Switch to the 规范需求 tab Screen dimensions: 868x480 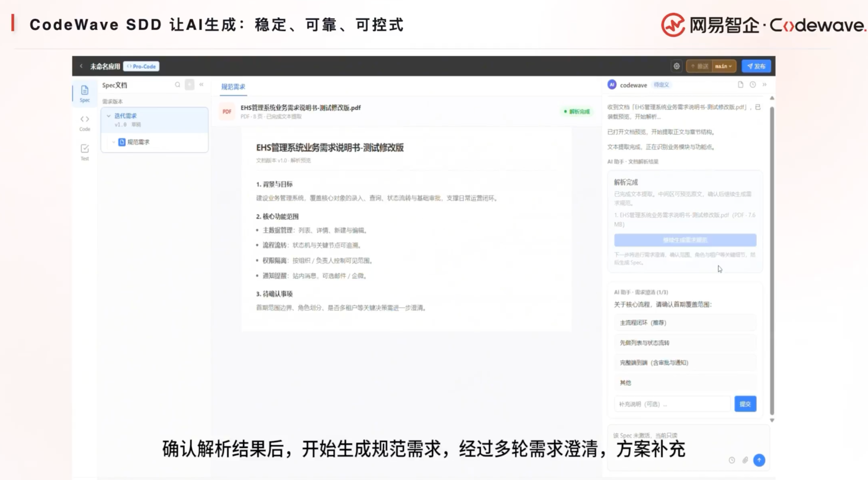coord(233,86)
